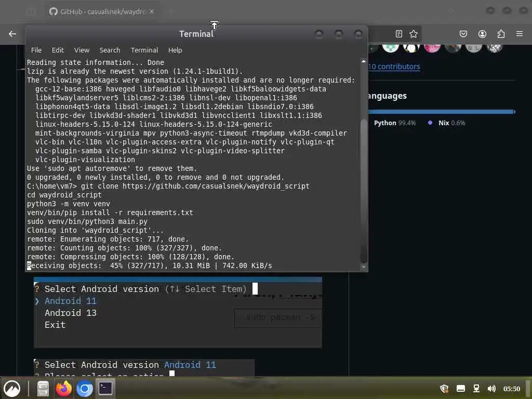This screenshot has width=532, height=399.
Task: Open the Search menu in Terminal
Action: [110, 50]
